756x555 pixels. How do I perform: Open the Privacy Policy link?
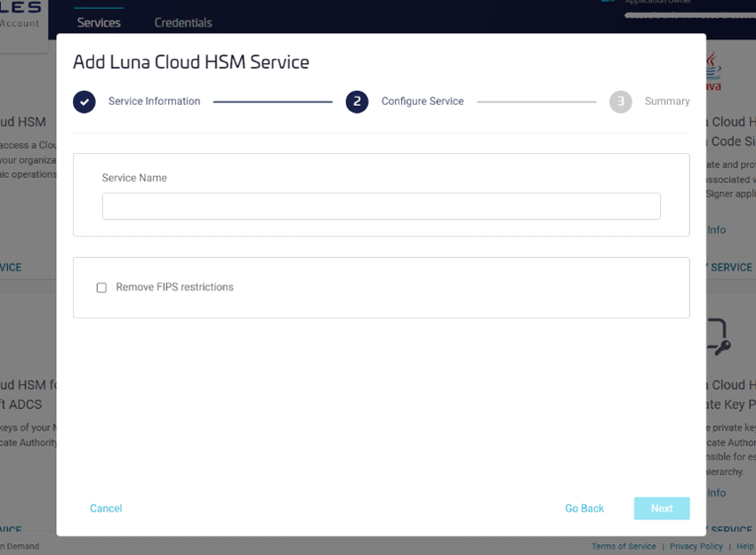pyautogui.click(x=696, y=546)
